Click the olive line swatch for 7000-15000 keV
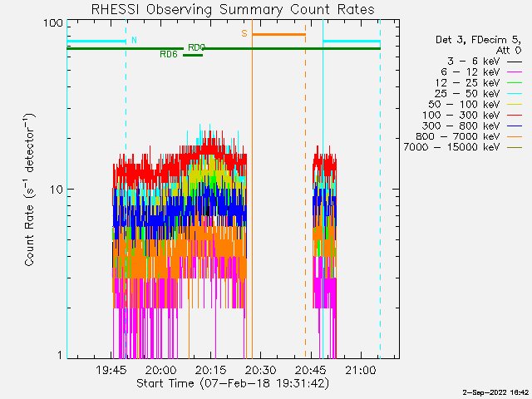 [x=515, y=148]
